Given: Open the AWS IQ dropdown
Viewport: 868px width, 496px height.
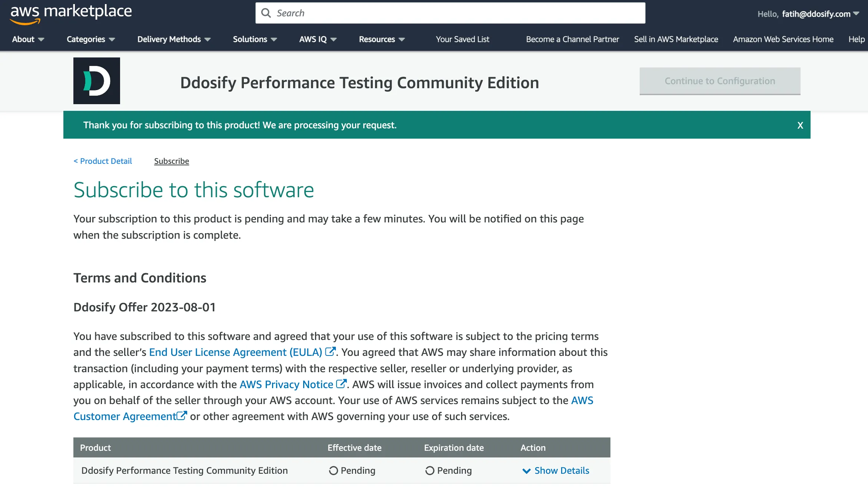Looking at the screenshot, I should [x=318, y=39].
